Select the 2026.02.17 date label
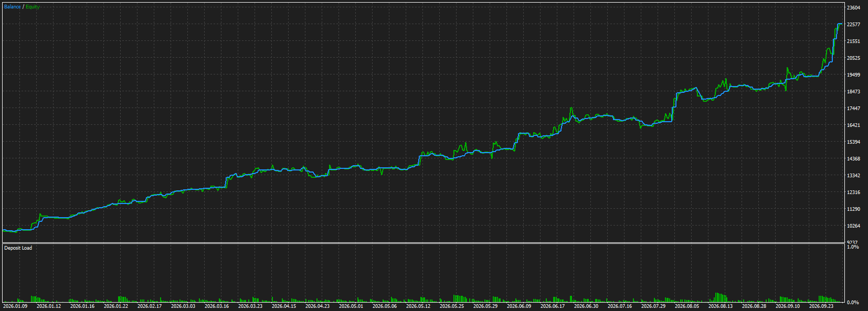The height and width of the screenshot is (311, 868). click(150, 306)
